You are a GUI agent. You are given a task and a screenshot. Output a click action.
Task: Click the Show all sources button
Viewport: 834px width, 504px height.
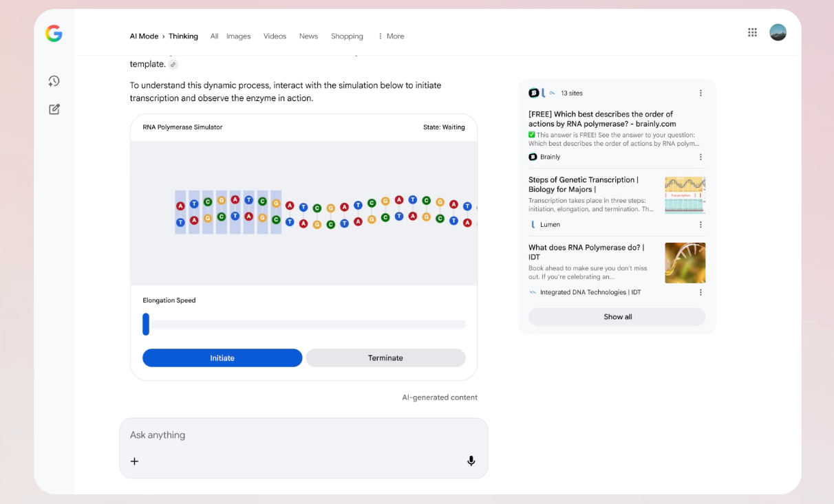pos(617,317)
